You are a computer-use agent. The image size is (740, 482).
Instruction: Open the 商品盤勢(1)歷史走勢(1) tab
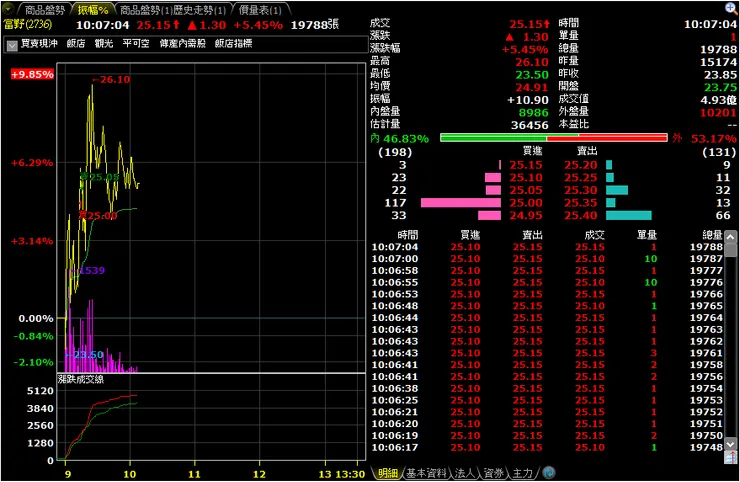173,10
